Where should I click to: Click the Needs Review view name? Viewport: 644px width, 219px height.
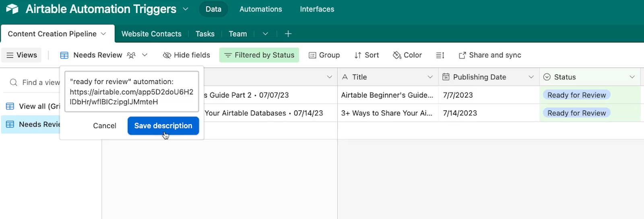pos(98,55)
